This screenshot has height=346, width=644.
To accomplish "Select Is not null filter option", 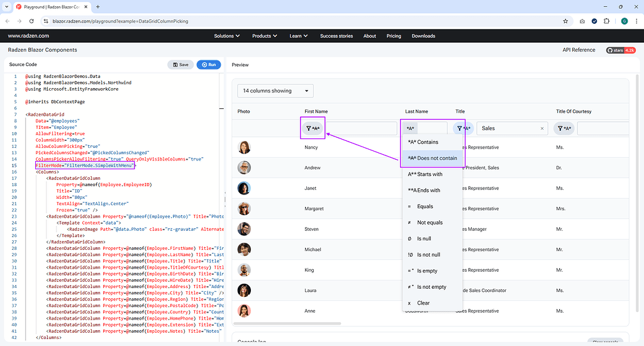I will 433,255.
